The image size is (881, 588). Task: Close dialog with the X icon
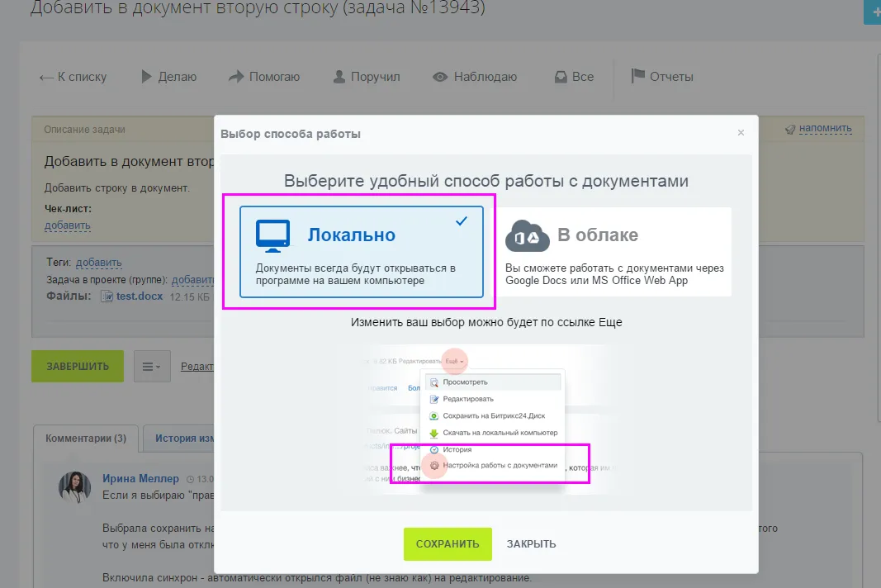(741, 133)
